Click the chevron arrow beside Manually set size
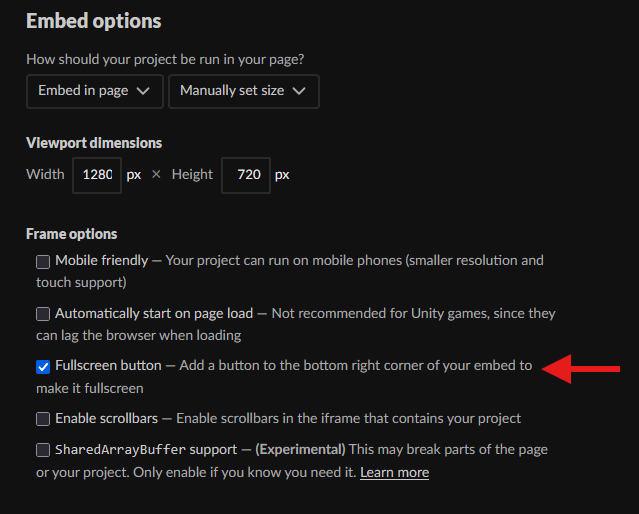 pos(299,91)
